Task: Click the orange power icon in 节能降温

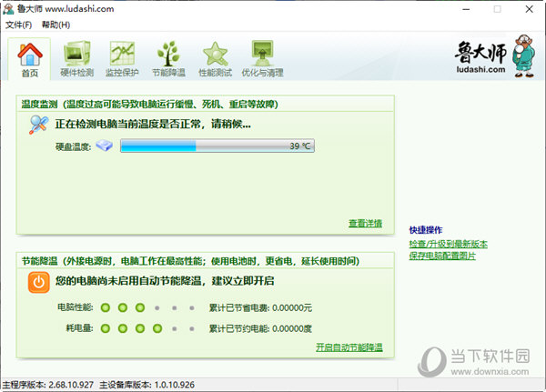Action: pos(38,282)
